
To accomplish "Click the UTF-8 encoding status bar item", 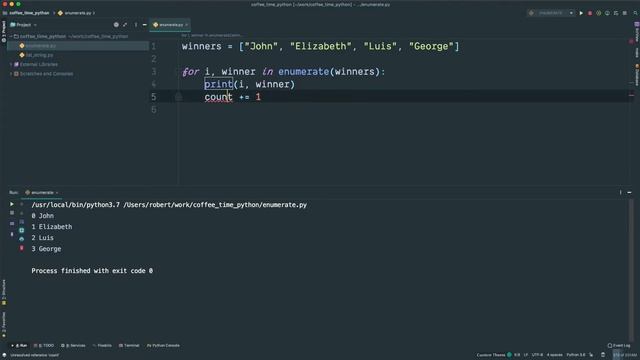I will (x=537, y=355).
